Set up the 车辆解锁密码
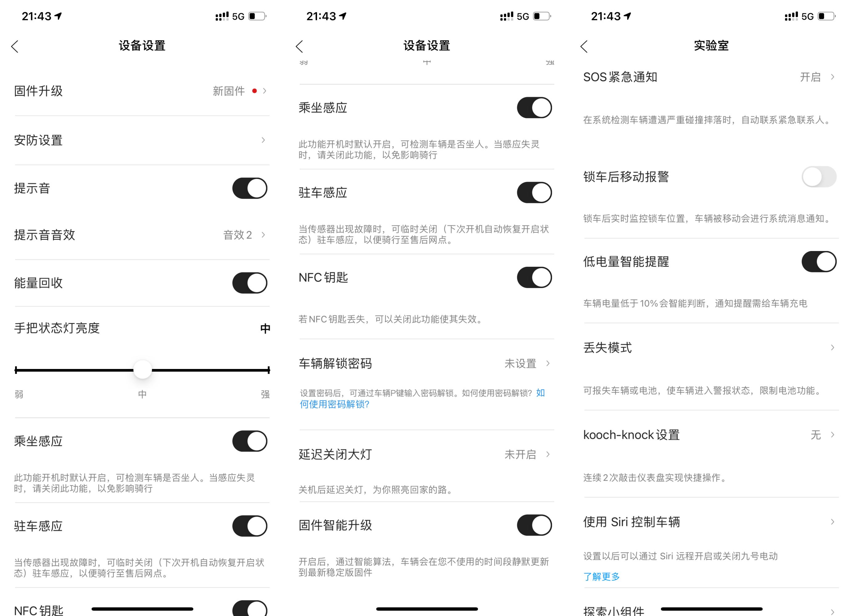Screen dimensions: 854x616 425,363
